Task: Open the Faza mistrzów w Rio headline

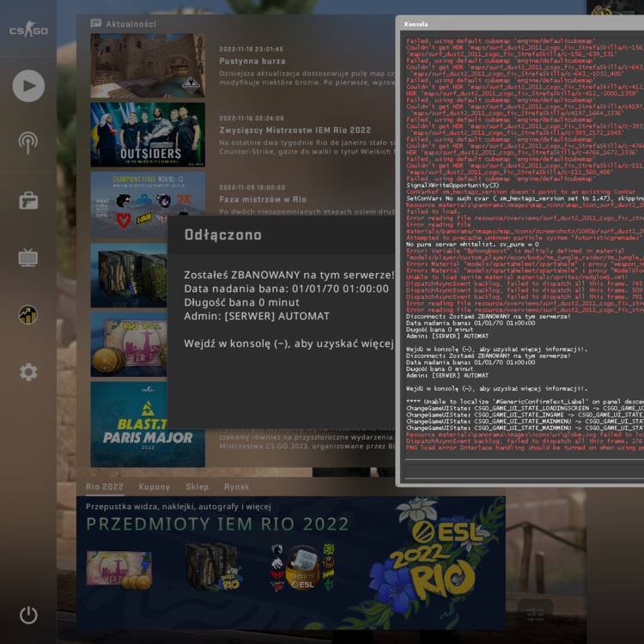Action: pyautogui.click(x=263, y=199)
